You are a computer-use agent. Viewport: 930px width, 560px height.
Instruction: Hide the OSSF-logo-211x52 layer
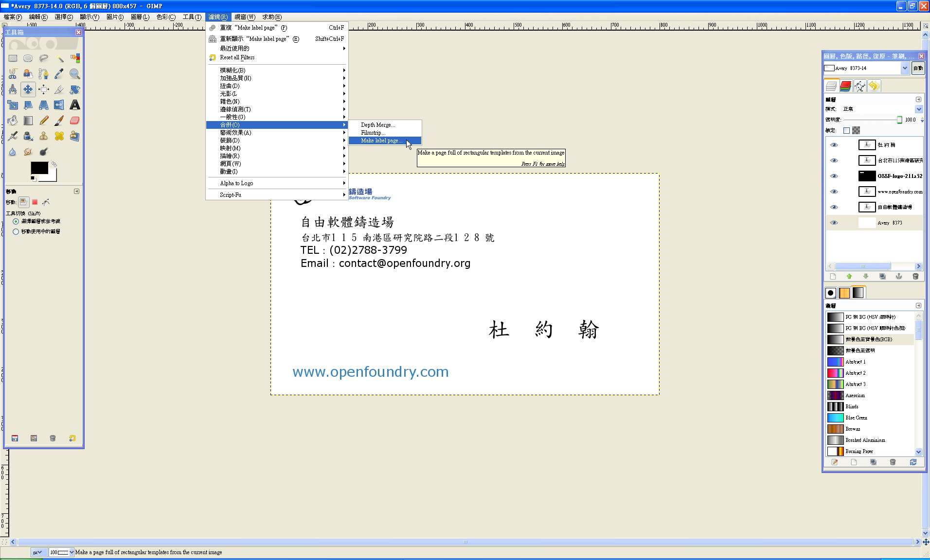click(834, 176)
